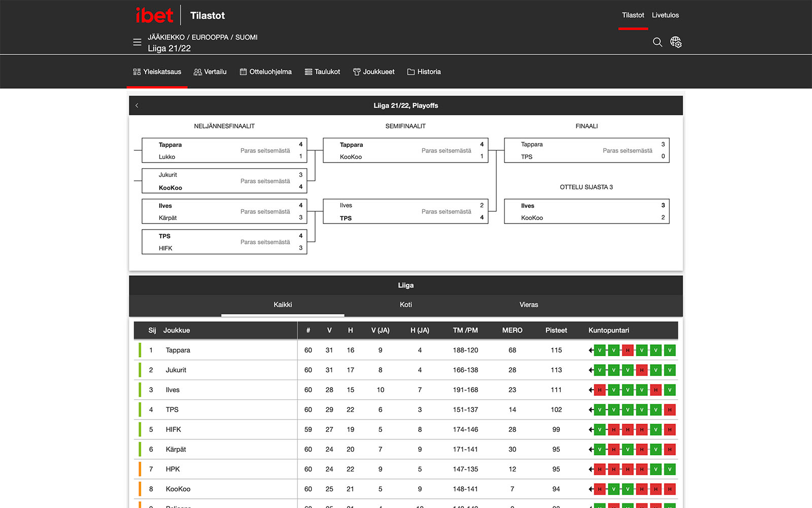Viewport: 812px width, 508px height.
Task: Open the Vertailu comparison tab
Action: [x=210, y=72]
